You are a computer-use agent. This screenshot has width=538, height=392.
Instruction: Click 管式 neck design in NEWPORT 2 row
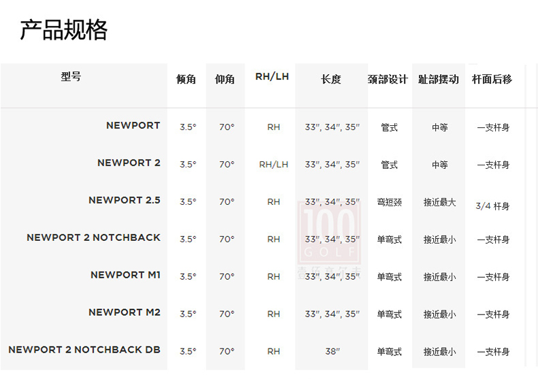coord(390,165)
